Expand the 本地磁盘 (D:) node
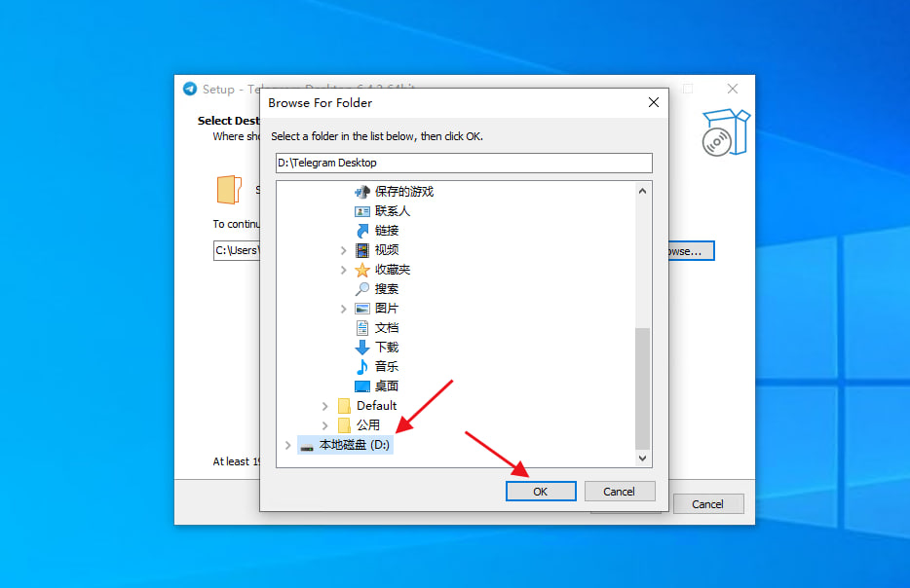This screenshot has width=910, height=588. (x=287, y=445)
